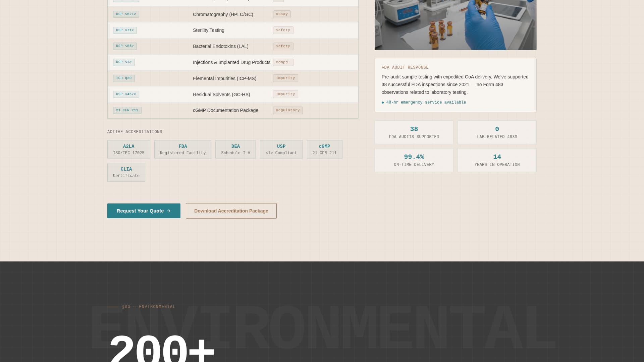Click the Request Your Quote button
This screenshot has height=362, width=644.
[144, 211]
